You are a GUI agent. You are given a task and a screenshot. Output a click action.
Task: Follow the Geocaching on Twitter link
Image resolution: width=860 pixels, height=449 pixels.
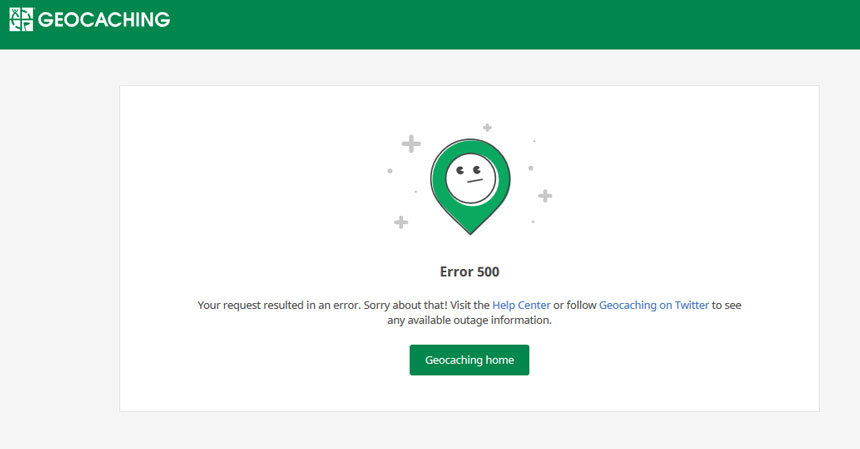coord(653,305)
